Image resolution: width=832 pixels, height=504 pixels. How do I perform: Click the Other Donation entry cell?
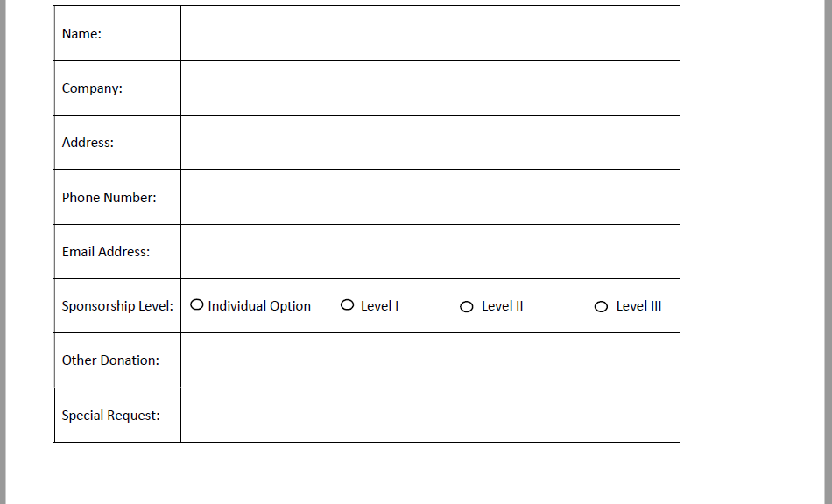pos(430,360)
